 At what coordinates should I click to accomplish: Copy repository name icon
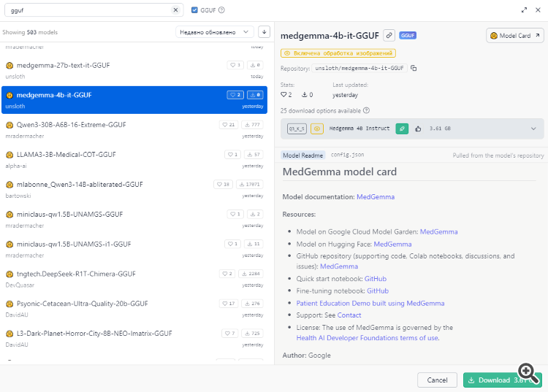point(414,68)
